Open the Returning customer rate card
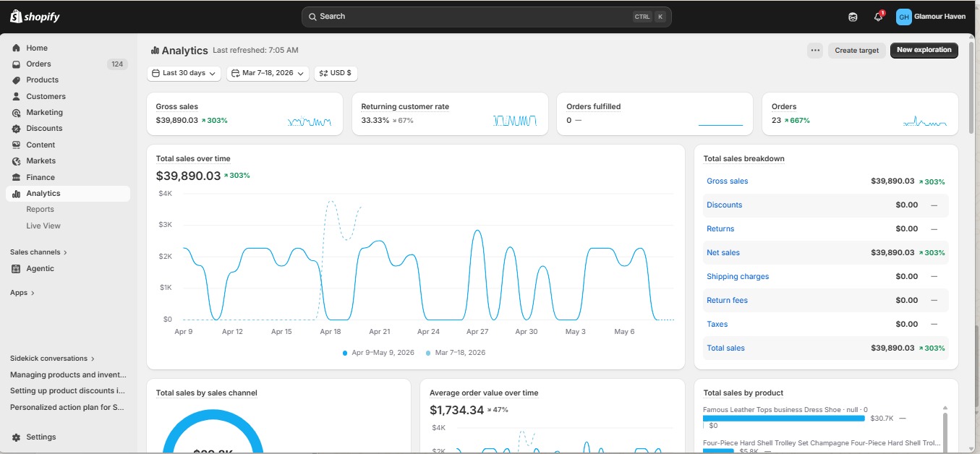The image size is (980, 454). (x=450, y=113)
